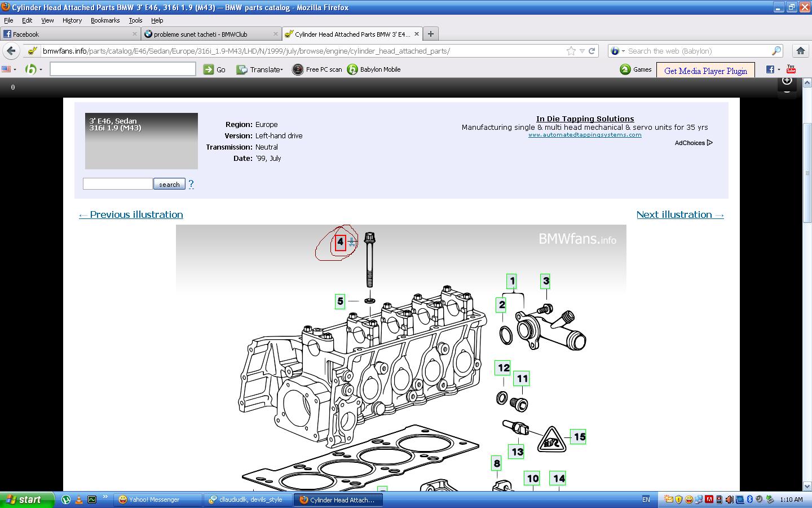Viewport: 812px width, 508px height.
Task: Open the Bookmarks menu
Action: click(x=105, y=20)
